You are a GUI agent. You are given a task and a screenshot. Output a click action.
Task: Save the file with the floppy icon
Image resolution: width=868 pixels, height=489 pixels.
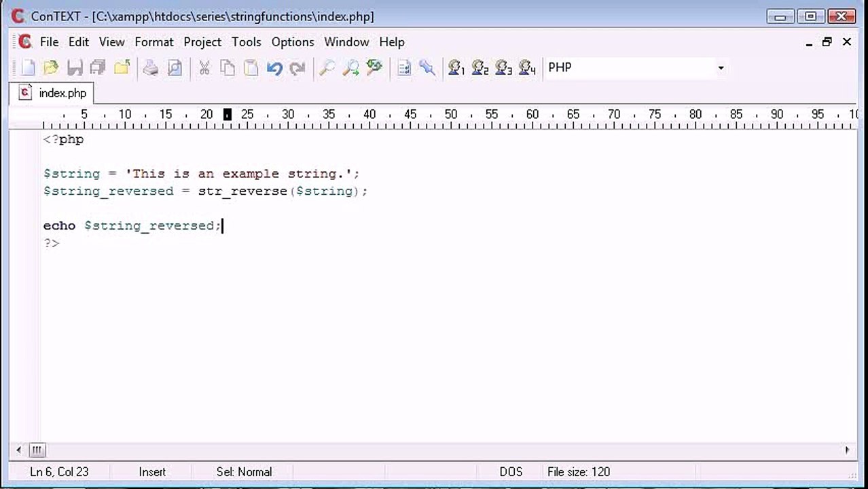pos(75,67)
